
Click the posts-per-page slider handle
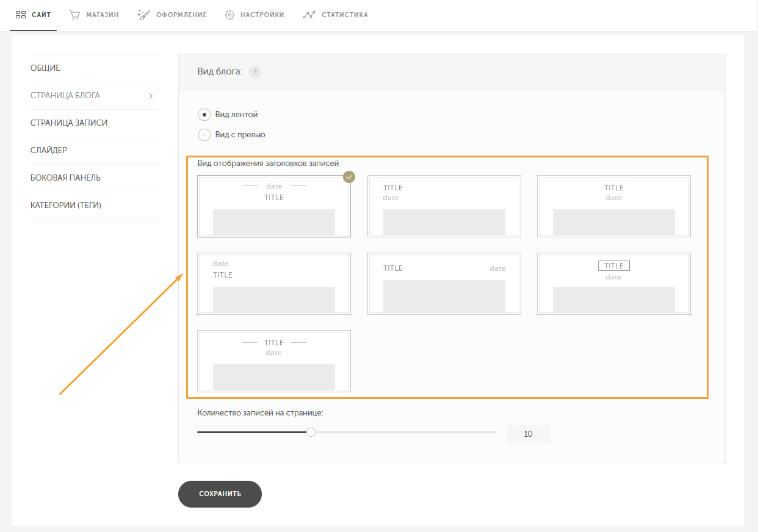(x=311, y=433)
